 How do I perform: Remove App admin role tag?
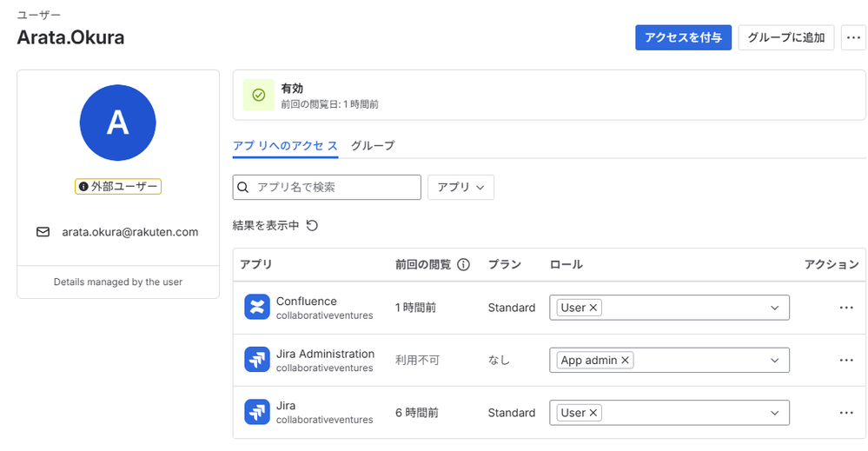click(625, 361)
